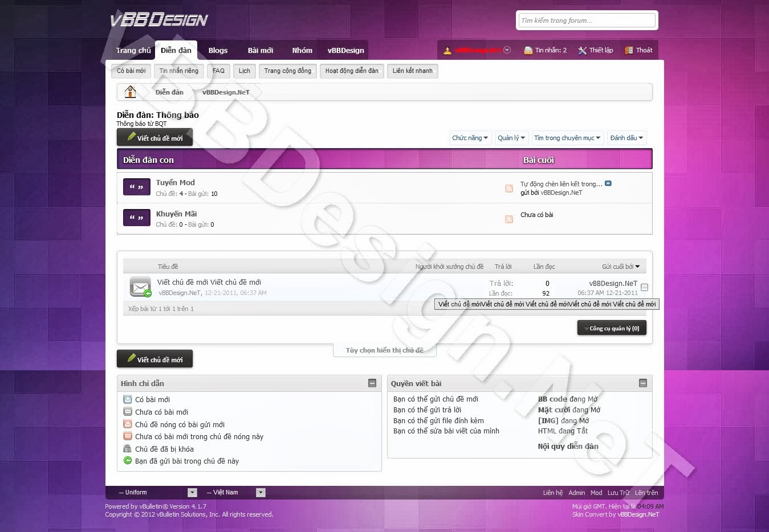Screen dimensions: 769x532
Task: Click BB code link in permissions
Action: (x=552, y=399)
